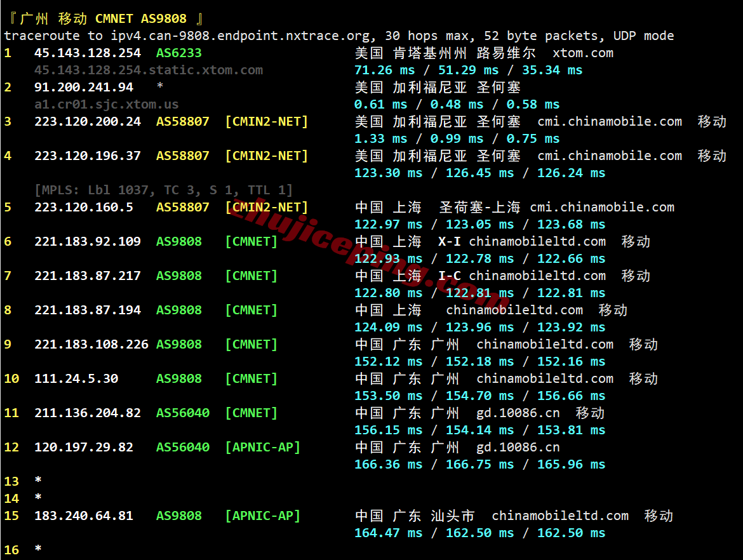Select IP 111.24.5.30 on hop 10
The image size is (743, 560).
77,378
